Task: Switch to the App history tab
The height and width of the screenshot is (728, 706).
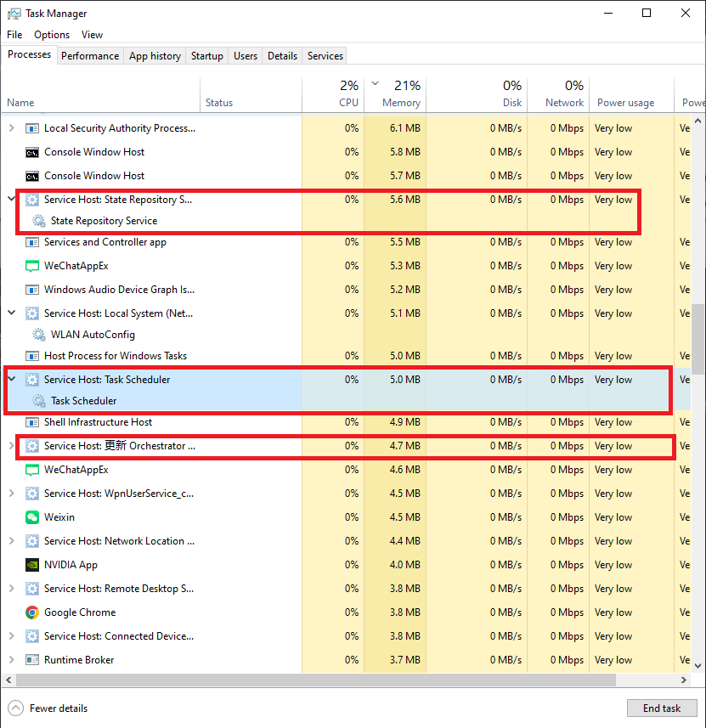Action: (154, 55)
